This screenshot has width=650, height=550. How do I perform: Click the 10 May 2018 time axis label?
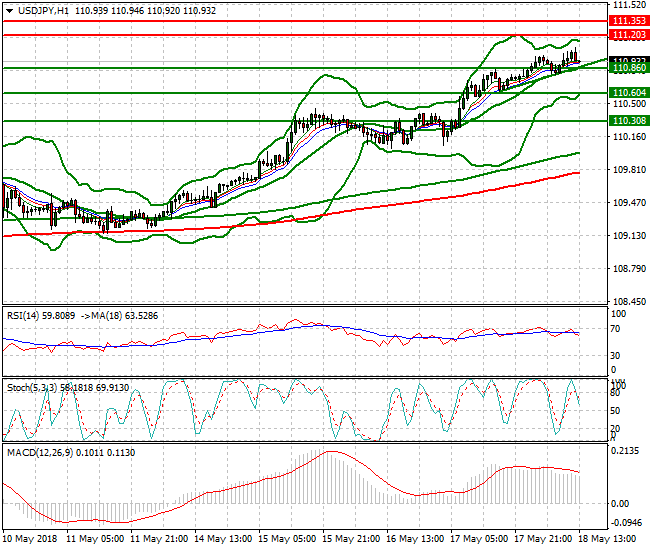30,539
